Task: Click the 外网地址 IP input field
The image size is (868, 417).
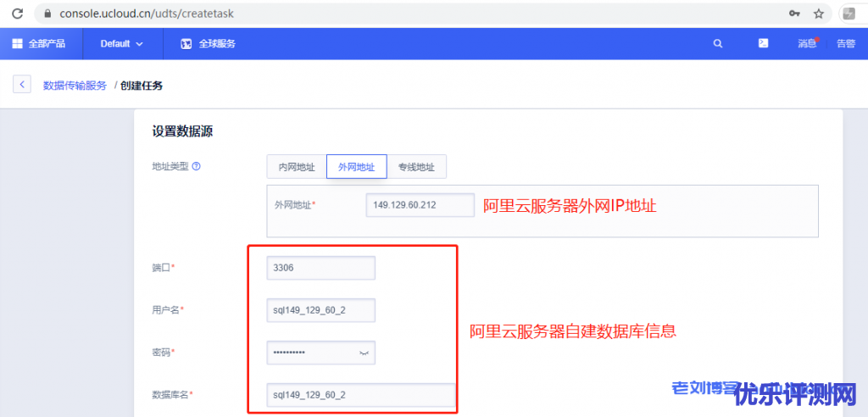Action: coord(420,205)
